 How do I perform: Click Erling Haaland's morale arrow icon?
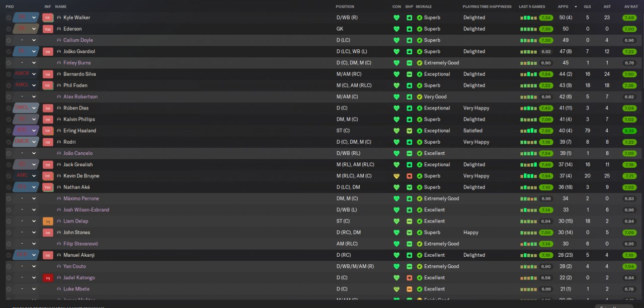pos(420,131)
